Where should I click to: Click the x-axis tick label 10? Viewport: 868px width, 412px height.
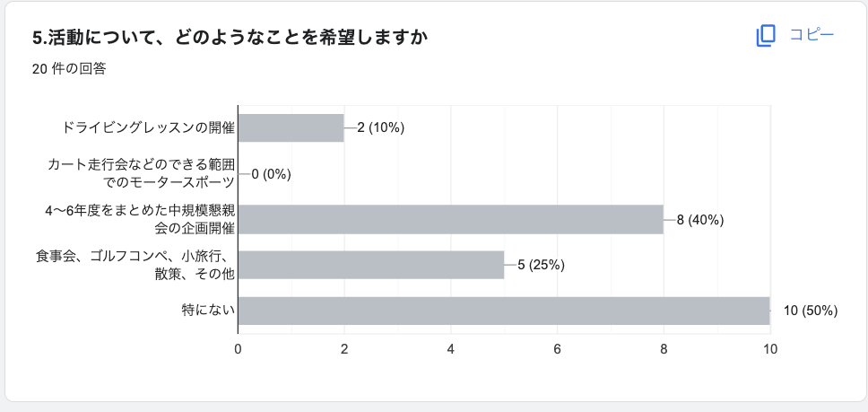[x=770, y=349]
